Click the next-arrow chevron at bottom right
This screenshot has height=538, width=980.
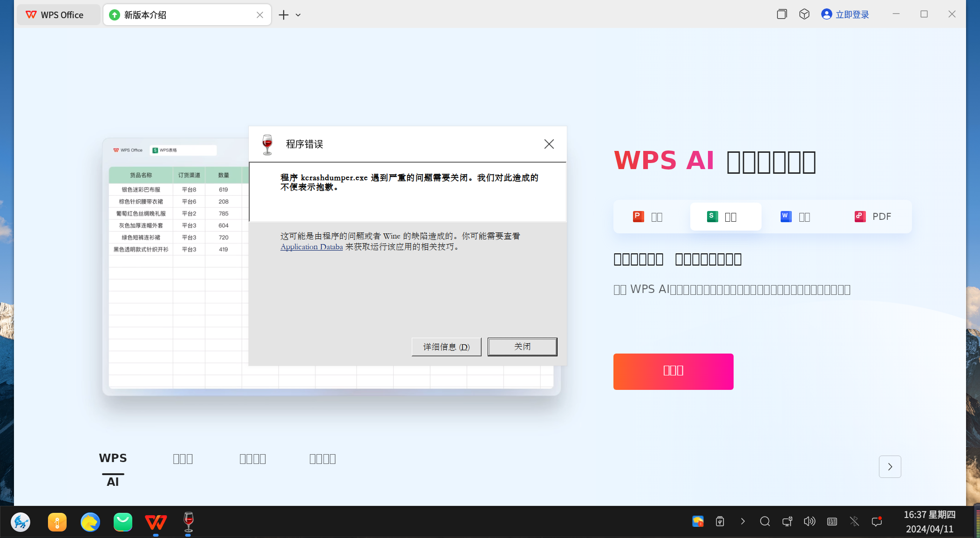[x=890, y=466]
